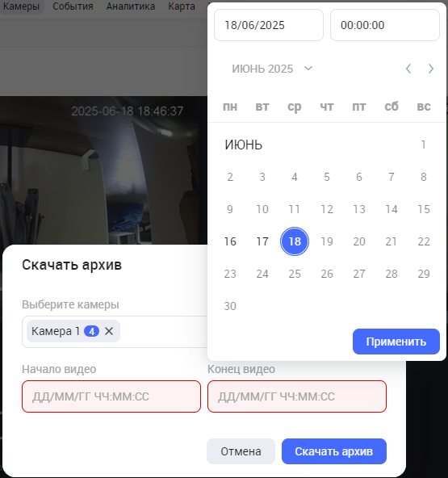The image size is (448, 478).
Task: Switch to the События tab
Action: (x=73, y=6)
